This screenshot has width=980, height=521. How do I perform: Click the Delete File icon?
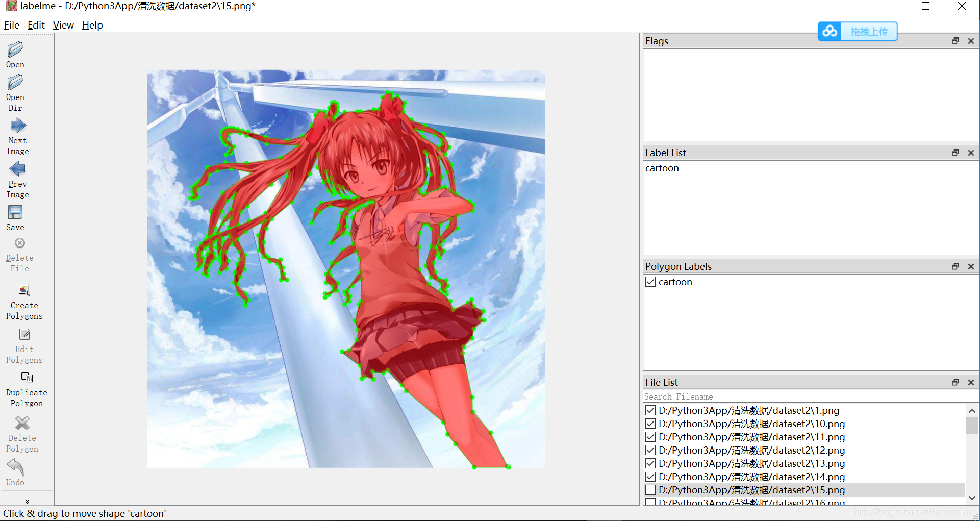coord(20,243)
